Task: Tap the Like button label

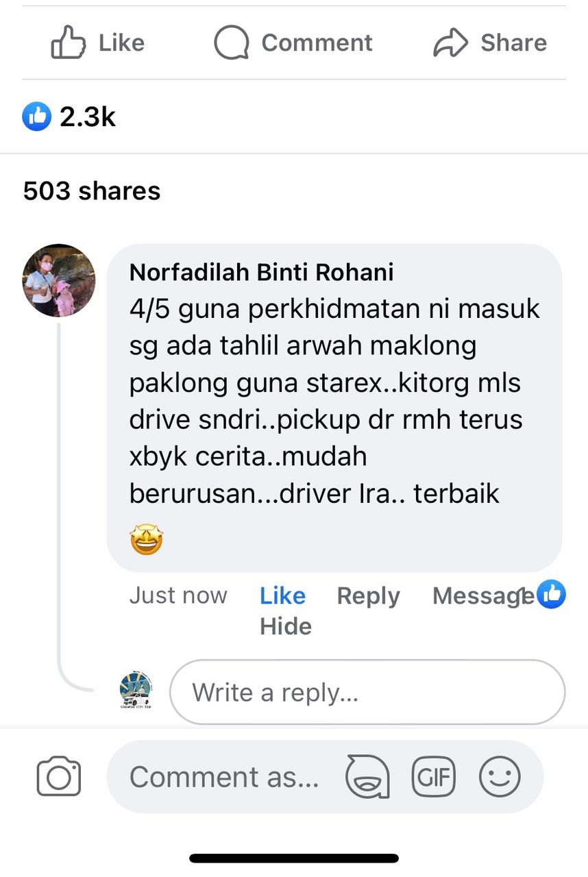Action: (121, 42)
